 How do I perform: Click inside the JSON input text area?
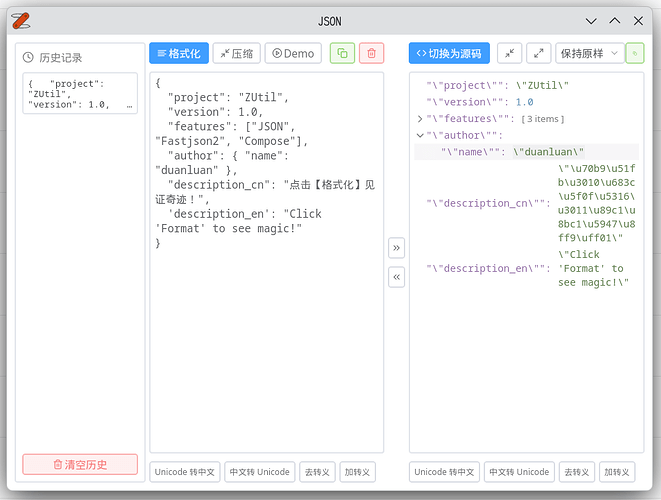[266, 262]
